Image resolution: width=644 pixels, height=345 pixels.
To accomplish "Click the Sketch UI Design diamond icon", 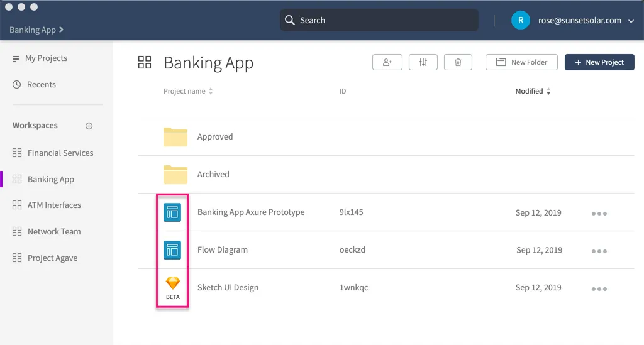I will 172,283.
